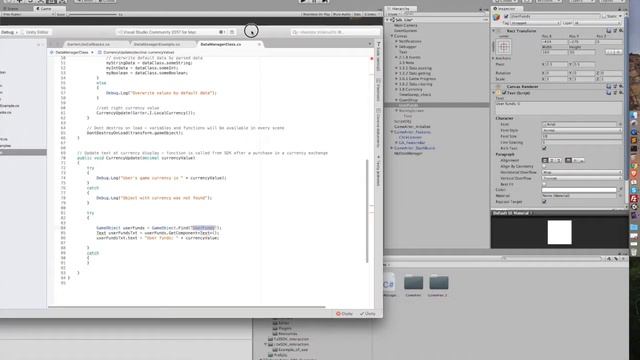Viewport: 640px width, 360px height.
Task: Click the build output icon beside error count
Action: coord(232,32)
